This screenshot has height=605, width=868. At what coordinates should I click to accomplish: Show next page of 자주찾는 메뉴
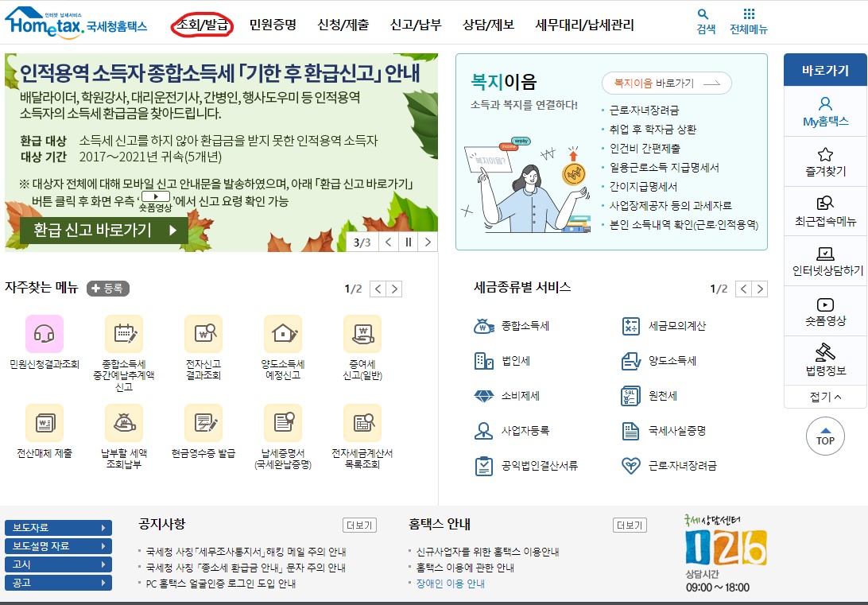click(x=394, y=289)
